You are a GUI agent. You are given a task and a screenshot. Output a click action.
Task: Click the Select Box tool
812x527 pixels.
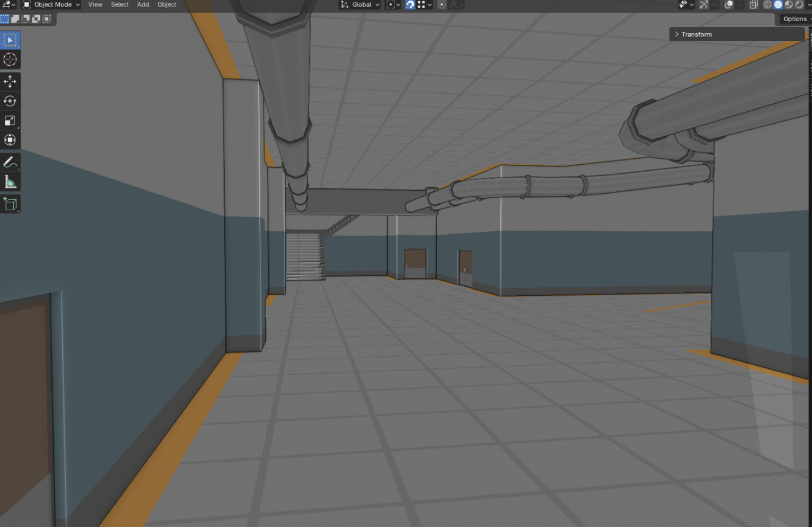point(10,40)
